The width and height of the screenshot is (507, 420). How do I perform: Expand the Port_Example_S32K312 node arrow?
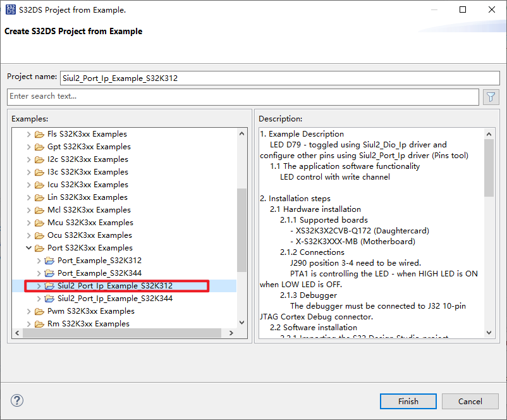pos(39,261)
